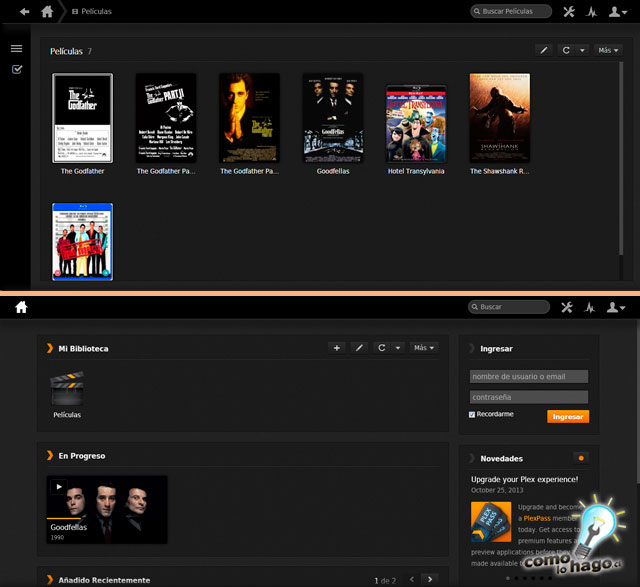
Task: Open the settings tools icon in the lower dashboard
Action: (567, 307)
